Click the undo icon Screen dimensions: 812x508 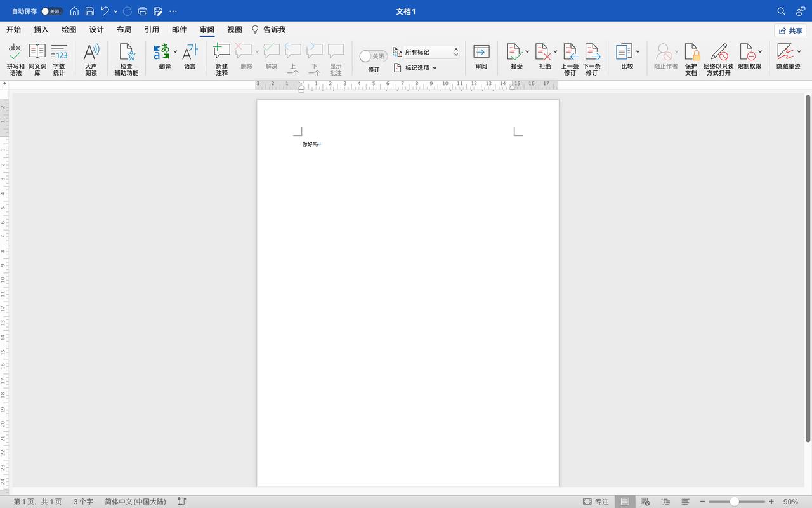[x=105, y=11]
